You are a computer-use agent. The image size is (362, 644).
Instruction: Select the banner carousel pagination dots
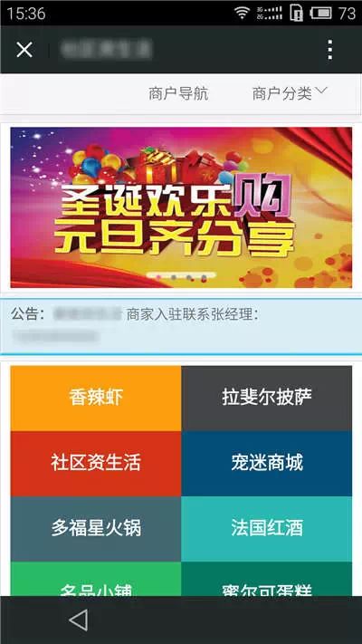click(181, 278)
